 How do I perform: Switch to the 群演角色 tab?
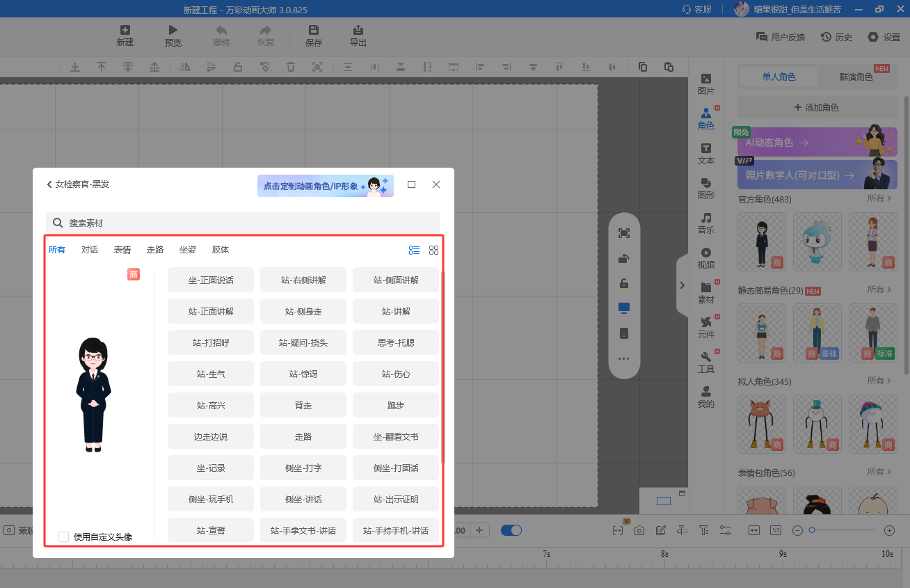(x=856, y=77)
